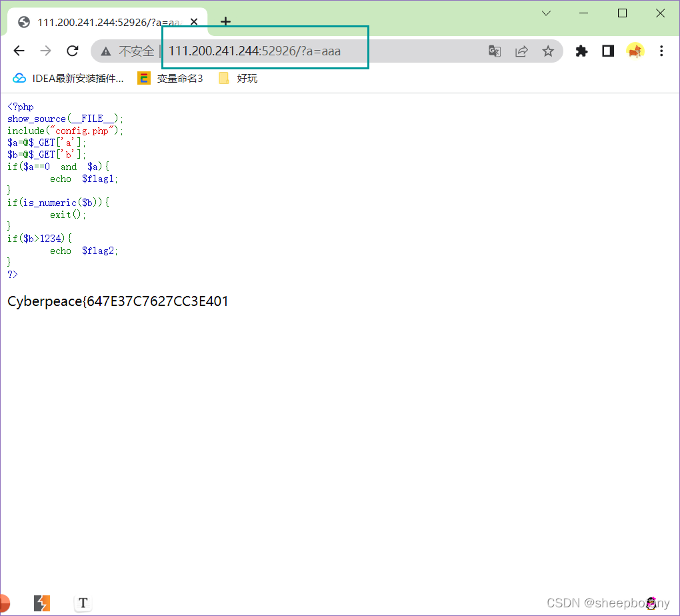Click the Cyberpeace flag text
Image resolution: width=680 pixels, height=616 pixels.
pos(118,301)
